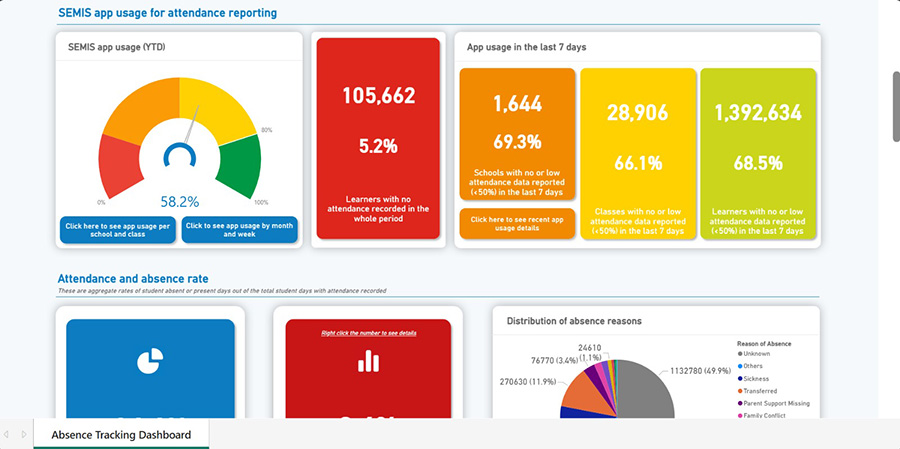Click the 'Right click the number to see details' link
The height and width of the screenshot is (449, 900).
pyautogui.click(x=368, y=333)
